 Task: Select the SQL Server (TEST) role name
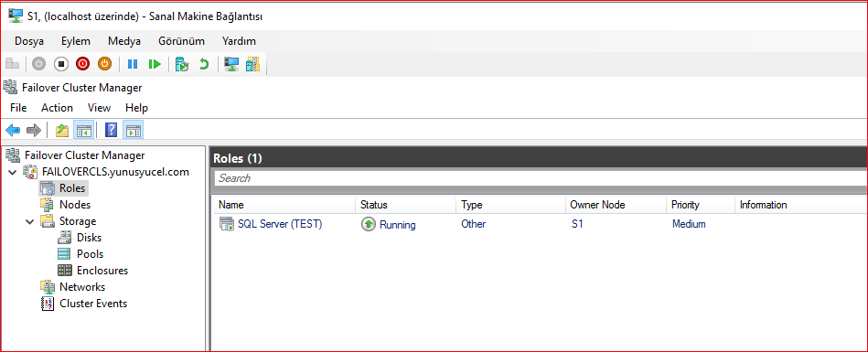[x=280, y=224]
